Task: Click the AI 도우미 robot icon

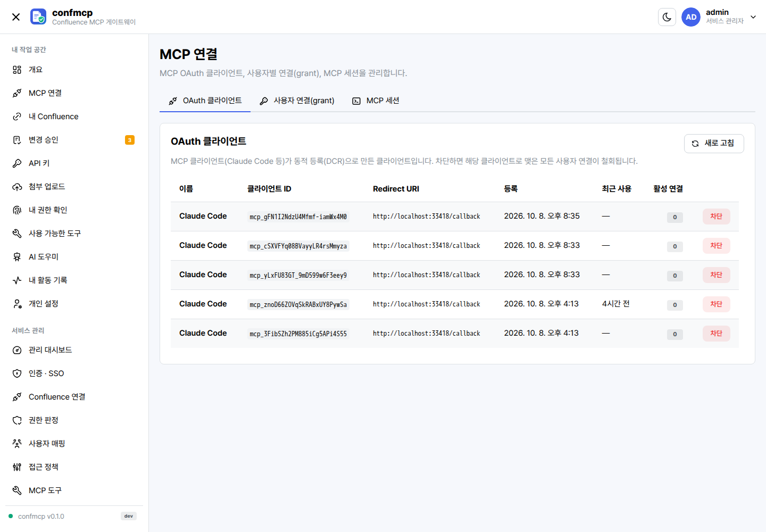Action: coord(17,257)
